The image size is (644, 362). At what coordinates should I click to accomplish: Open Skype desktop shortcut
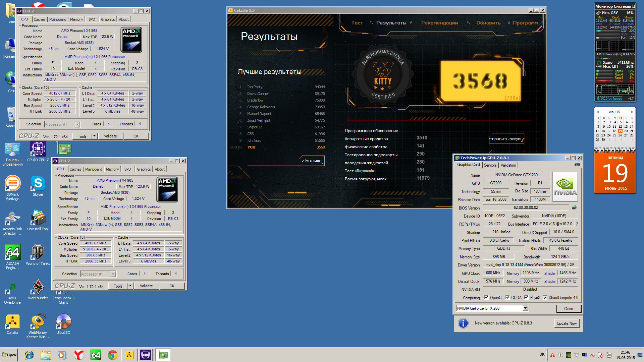(x=38, y=186)
